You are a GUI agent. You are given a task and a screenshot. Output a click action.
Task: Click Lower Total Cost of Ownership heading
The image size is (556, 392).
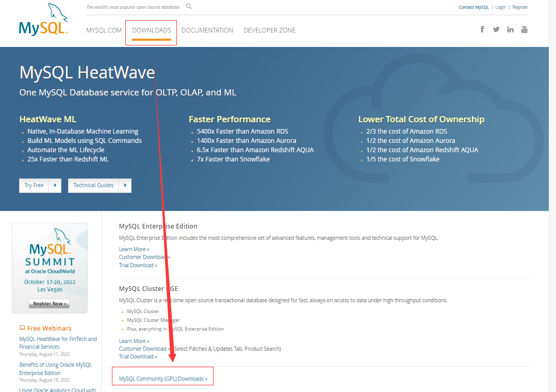click(421, 119)
